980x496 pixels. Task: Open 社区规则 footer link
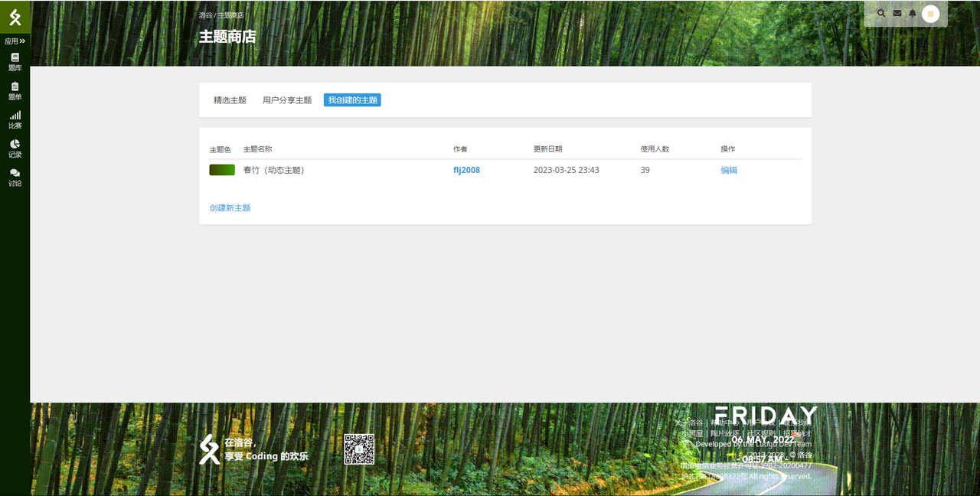point(761,433)
